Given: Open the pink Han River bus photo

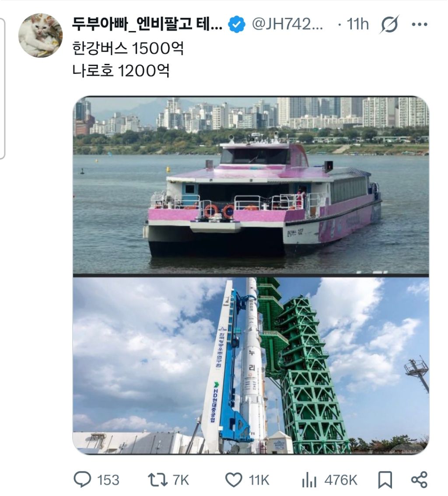Looking at the screenshot, I should pyautogui.click(x=251, y=185).
